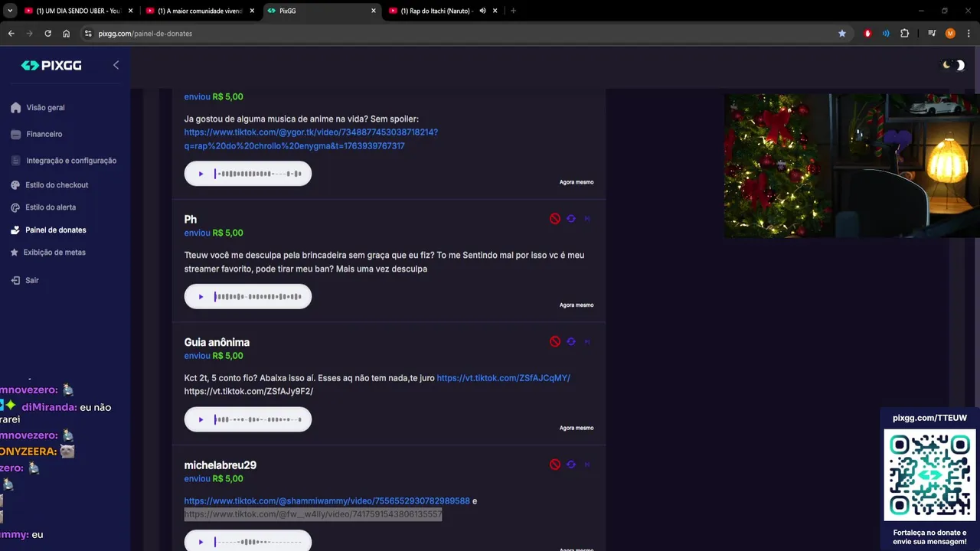Viewport: 980px width, 551px height.
Task: Open Integração e configuração page
Action: 71,161
